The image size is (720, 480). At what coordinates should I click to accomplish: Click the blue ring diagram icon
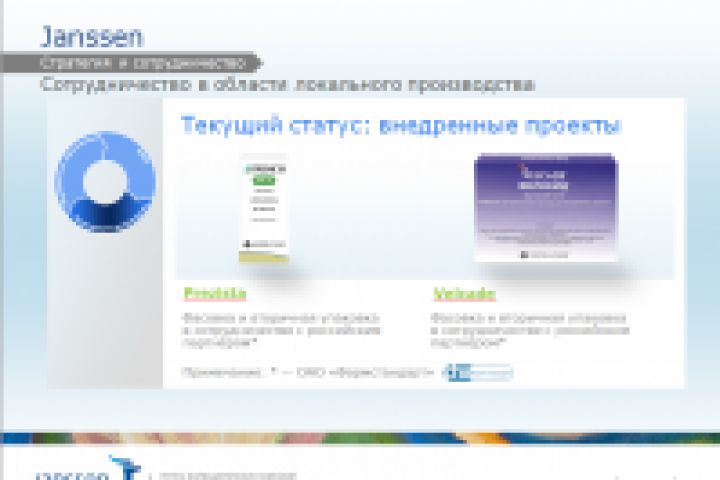point(105,182)
